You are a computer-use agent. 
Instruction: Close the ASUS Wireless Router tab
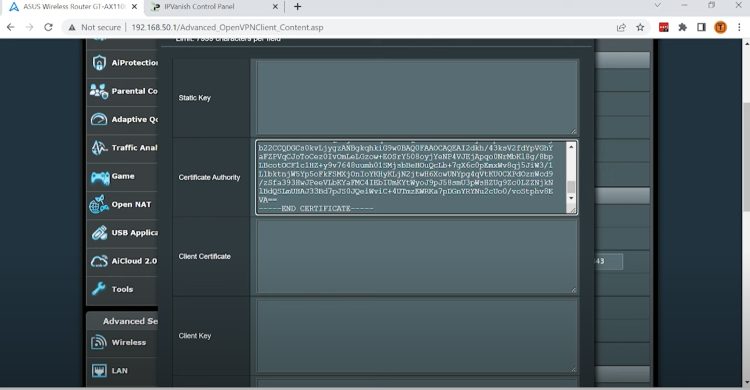134,7
